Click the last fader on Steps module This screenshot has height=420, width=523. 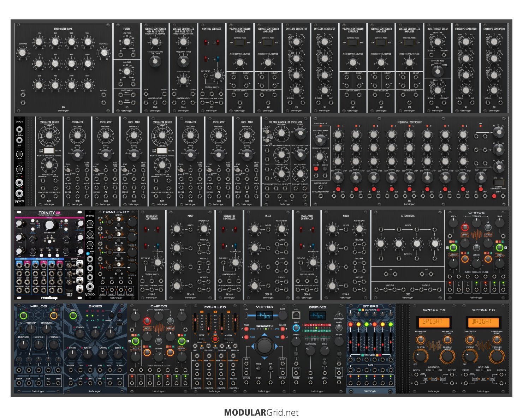pyautogui.click(x=390, y=342)
